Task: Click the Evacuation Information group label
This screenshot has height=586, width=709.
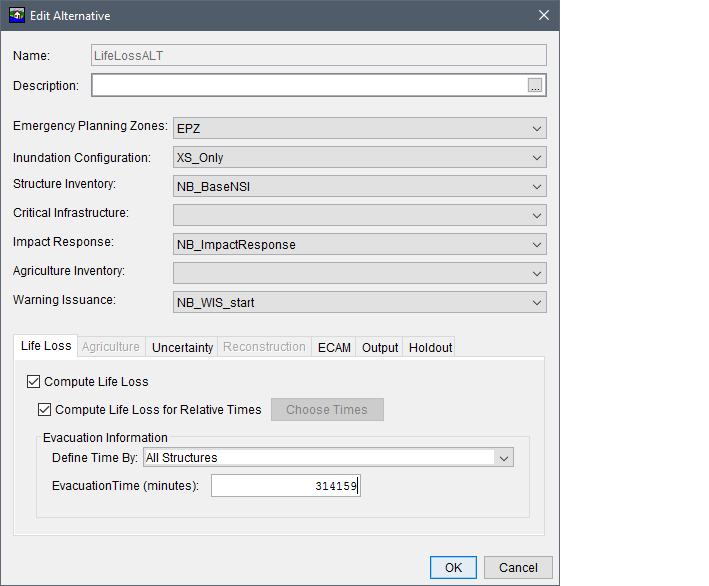Action: (105, 438)
